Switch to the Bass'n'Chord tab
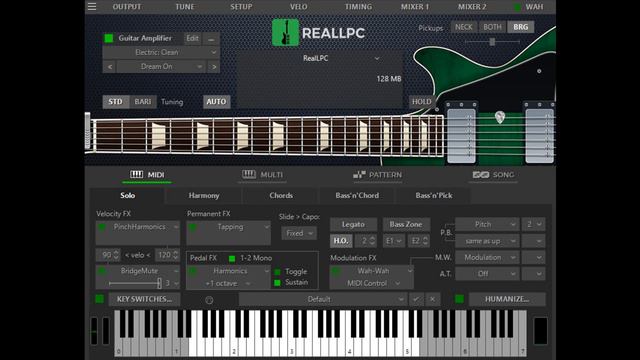This screenshot has height=360, width=640. [357, 196]
